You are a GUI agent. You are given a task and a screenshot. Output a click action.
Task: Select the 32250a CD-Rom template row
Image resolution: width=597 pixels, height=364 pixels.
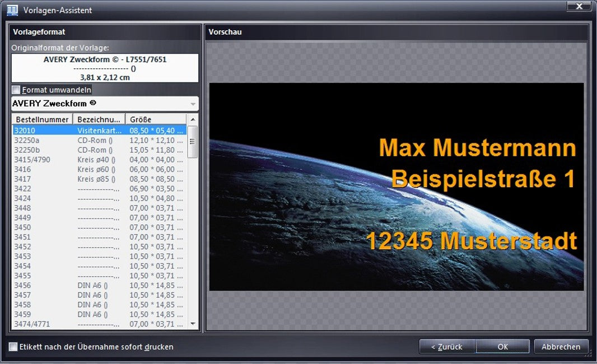tap(99, 140)
